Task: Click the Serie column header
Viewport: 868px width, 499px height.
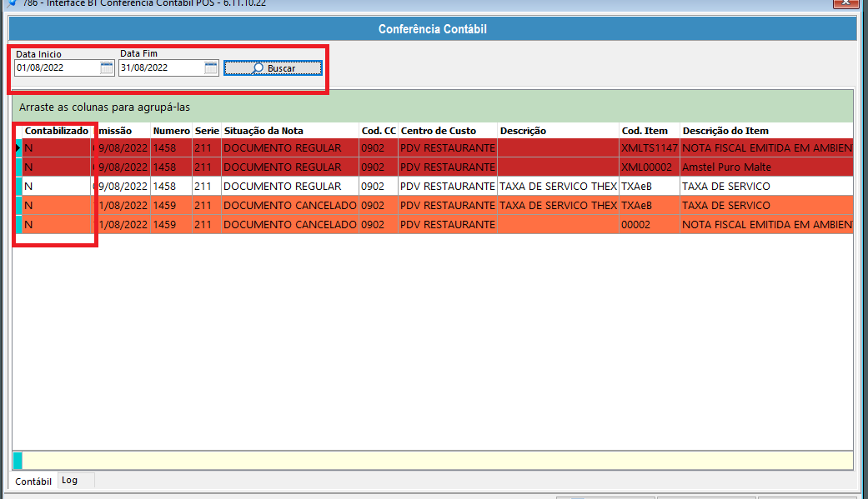Action: tap(208, 131)
